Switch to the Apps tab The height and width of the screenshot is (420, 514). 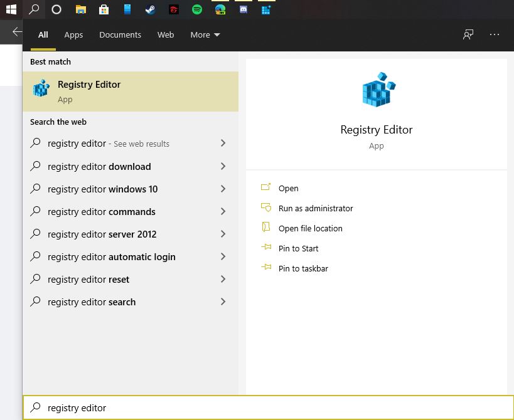pyautogui.click(x=73, y=34)
